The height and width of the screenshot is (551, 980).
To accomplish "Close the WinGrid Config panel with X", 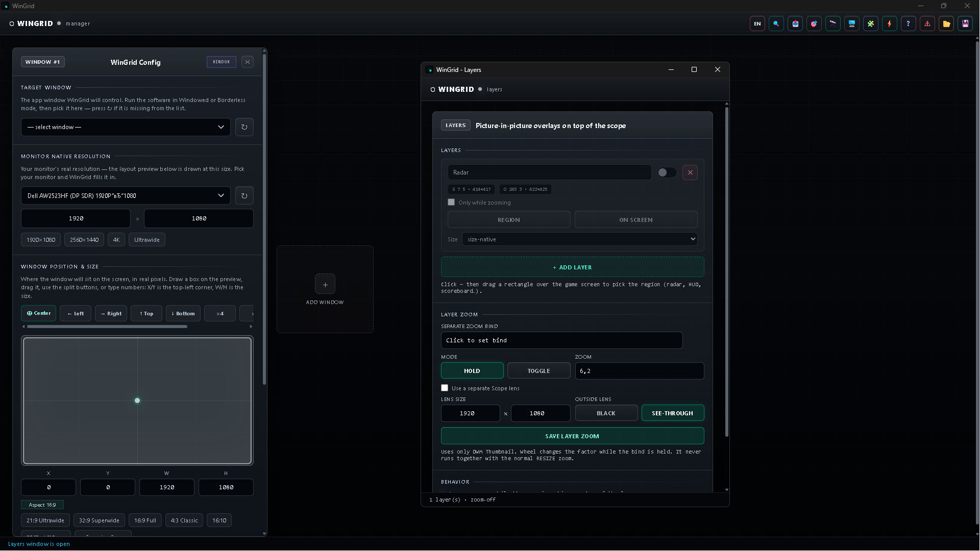I will (248, 62).
